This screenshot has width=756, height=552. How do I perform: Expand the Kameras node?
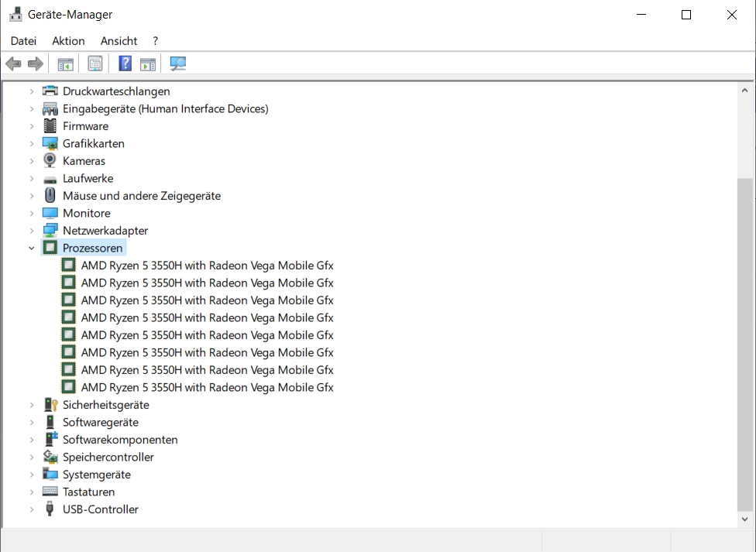coord(31,160)
